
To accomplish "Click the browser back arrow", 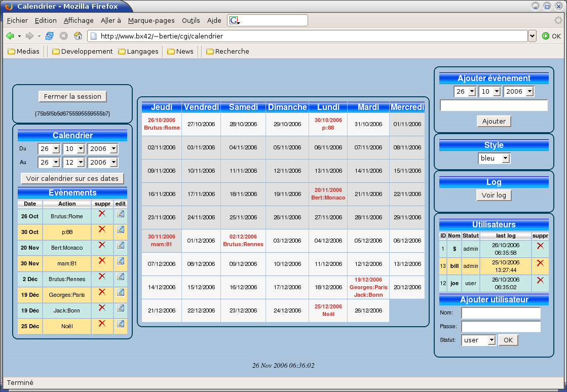I will (10, 36).
